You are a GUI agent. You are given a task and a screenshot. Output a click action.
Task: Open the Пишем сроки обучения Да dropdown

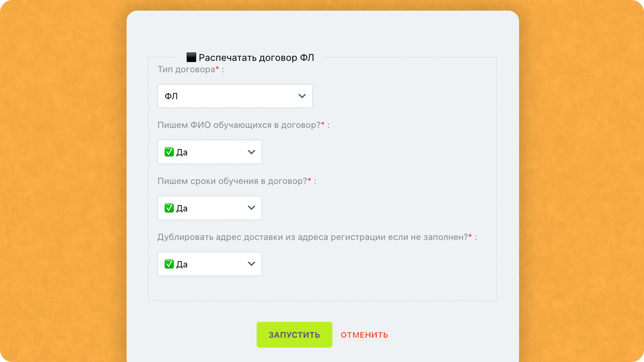(x=209, y=208)
